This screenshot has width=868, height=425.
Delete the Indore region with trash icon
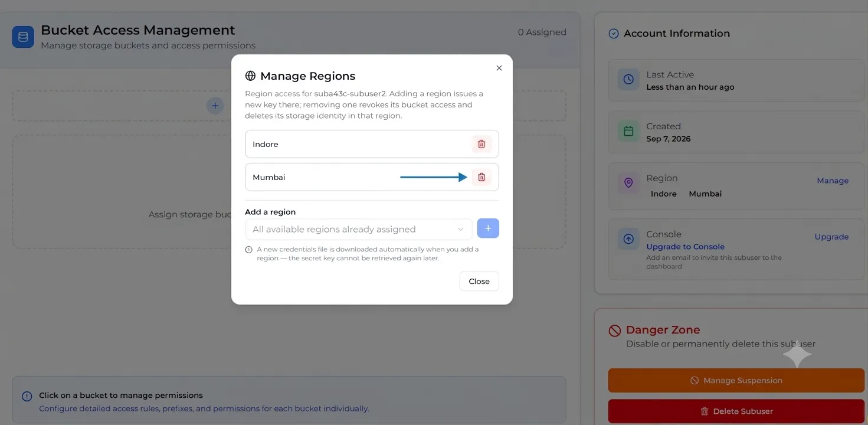[x=482, y=144]
